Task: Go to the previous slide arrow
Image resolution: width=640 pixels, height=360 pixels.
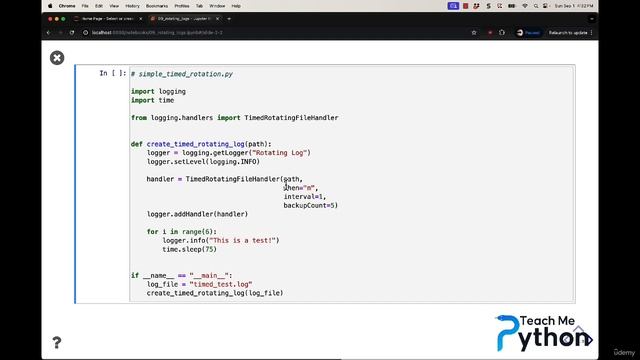Action: pyautogui.click(x=566, y=339)
